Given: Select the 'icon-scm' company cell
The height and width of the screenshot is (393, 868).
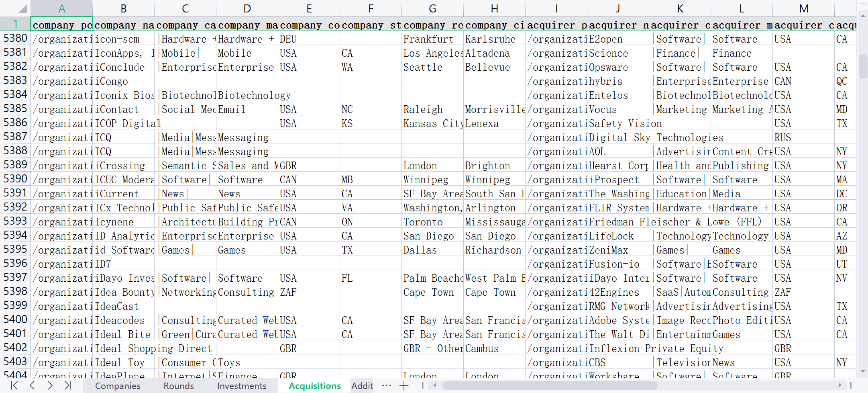Looking at the screenshot, I should coord(124,39).
